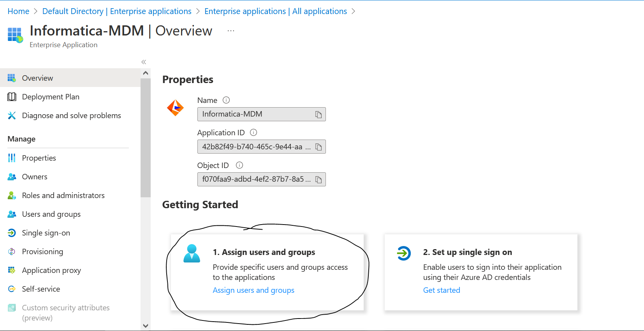
Task: Open the Provisioning menu item
Action: point(70,251)
